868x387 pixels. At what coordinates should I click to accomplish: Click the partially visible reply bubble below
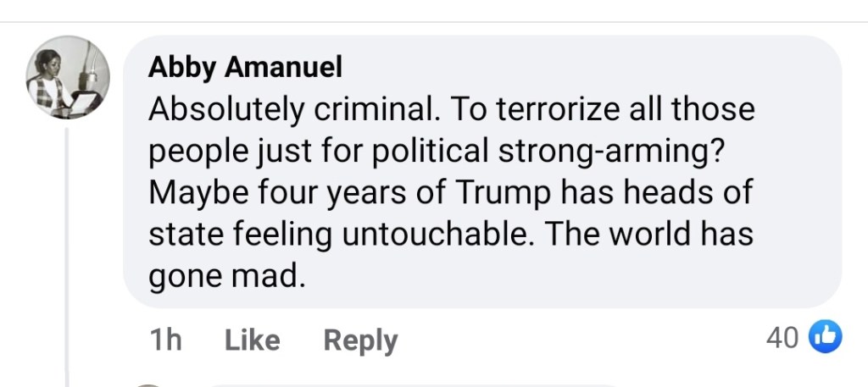click(x=407, y=384)
